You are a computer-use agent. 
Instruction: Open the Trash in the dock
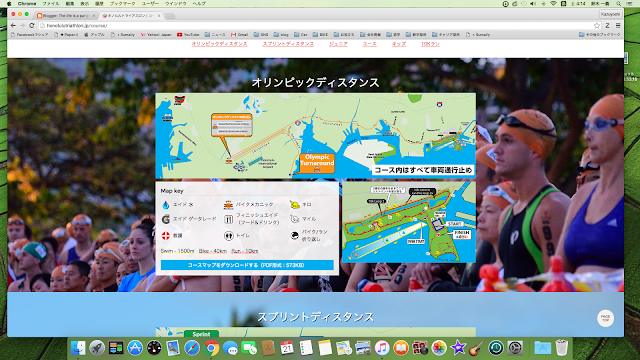[x=562, y=348]
